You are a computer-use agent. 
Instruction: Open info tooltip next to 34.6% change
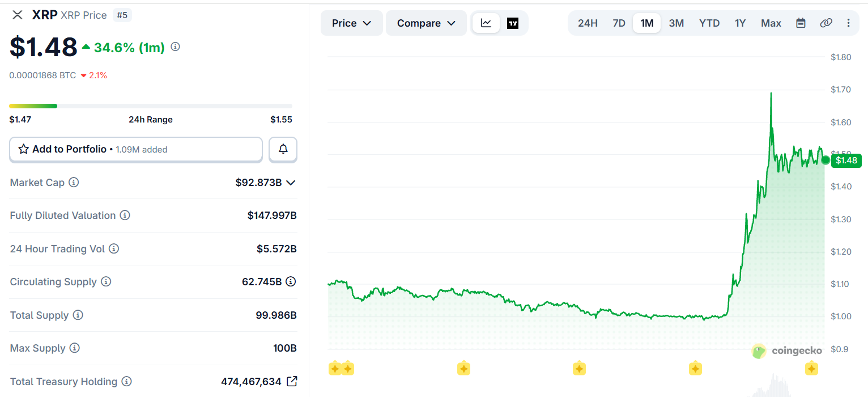point(176,47)
